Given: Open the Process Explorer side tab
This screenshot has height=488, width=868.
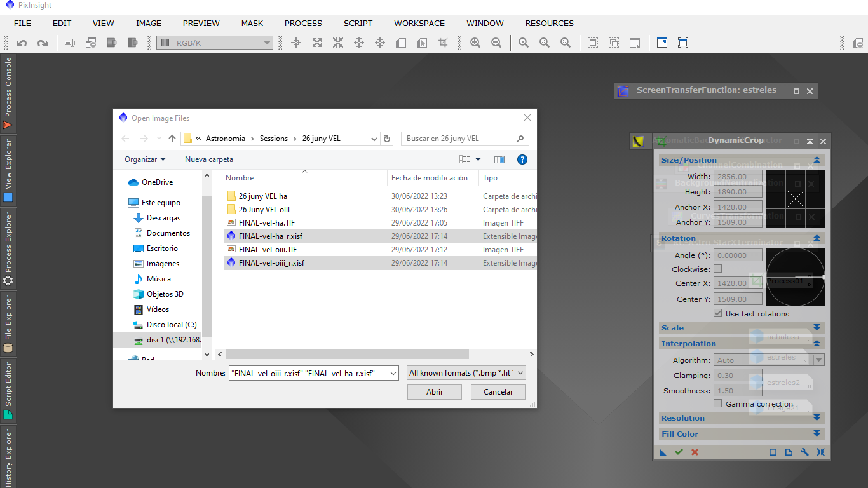Looking at the screenshot, I should pos(8,248).
